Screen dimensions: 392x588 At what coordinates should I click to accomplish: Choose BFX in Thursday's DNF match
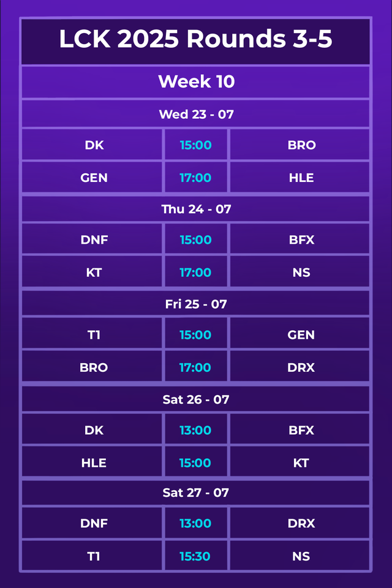(301, 240)
